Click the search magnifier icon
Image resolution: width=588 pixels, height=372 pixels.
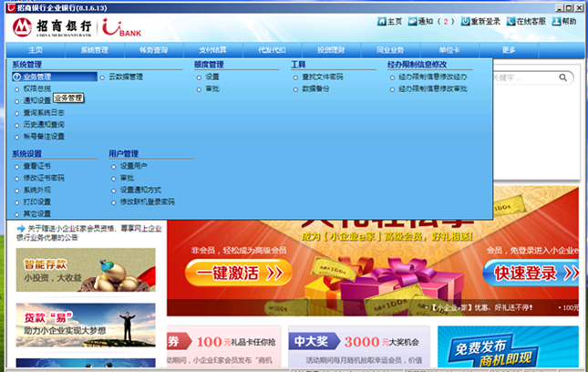pos(562,77)
